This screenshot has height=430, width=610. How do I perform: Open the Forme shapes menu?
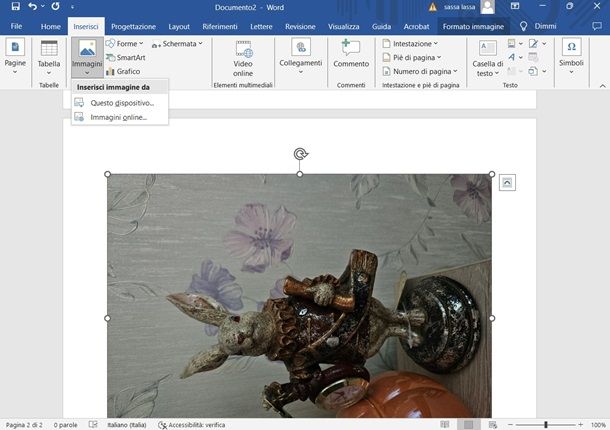[x=125, y=44]
